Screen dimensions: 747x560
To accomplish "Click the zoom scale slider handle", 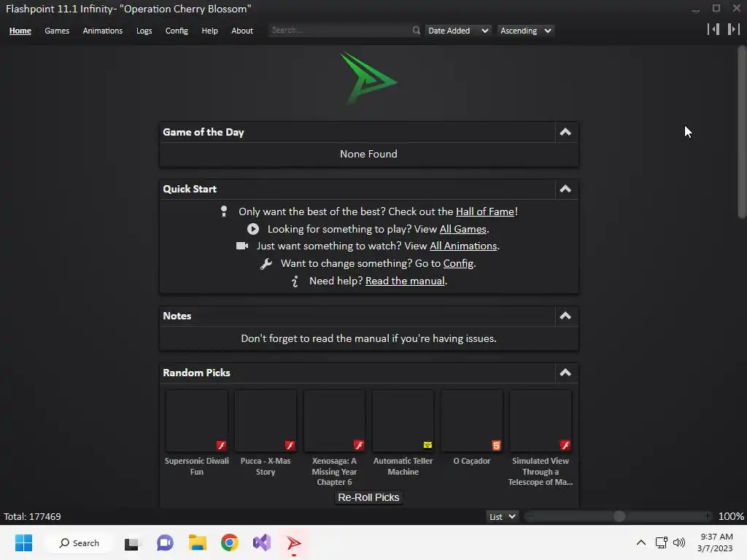I will pyautogui.click(x=619, y=517).
